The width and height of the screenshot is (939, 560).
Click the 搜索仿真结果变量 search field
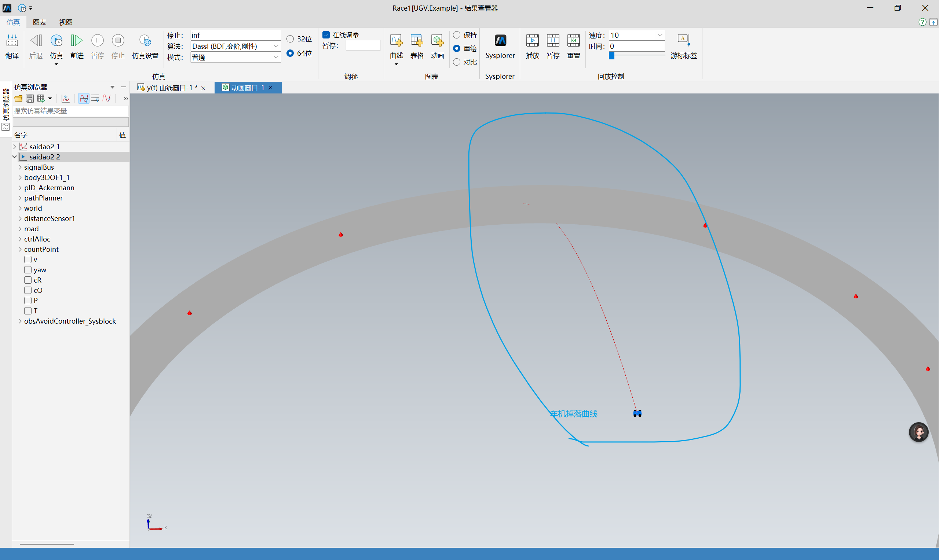pyautogui.click(x=70, y=111)
